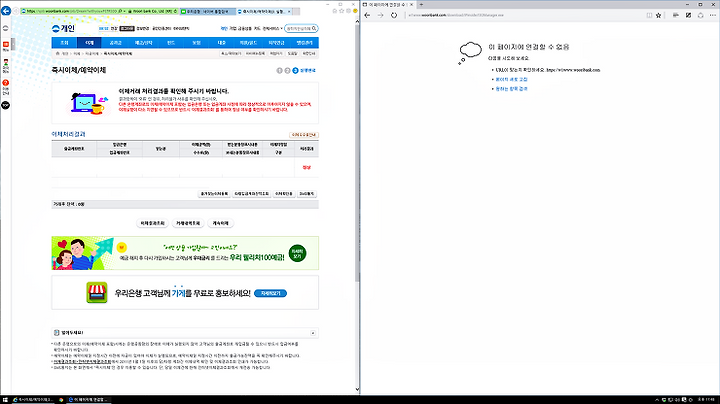Click the web note icon in Edge
Screen dimensions: 720x404
pyautogui.click(x=688, y=15)
